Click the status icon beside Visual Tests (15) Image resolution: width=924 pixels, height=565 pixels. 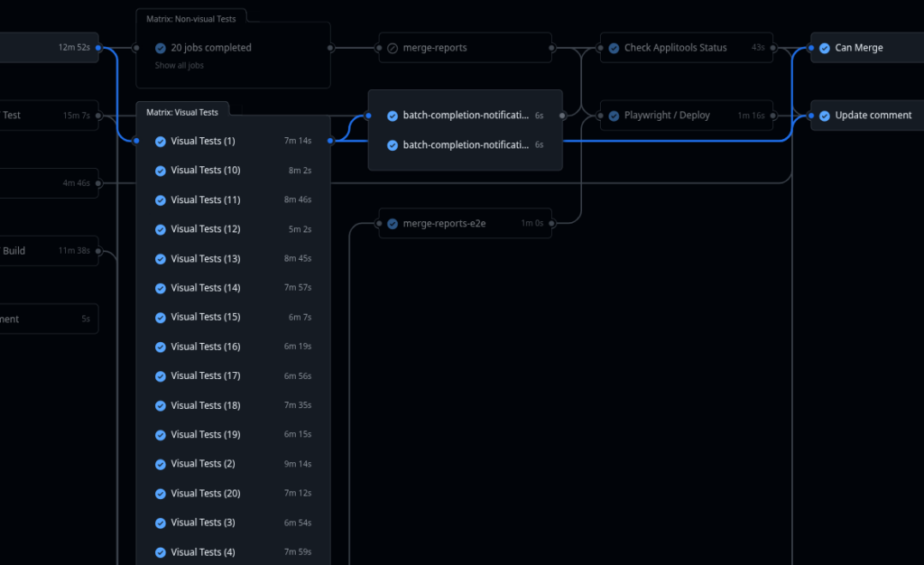(x=161, y=318)
